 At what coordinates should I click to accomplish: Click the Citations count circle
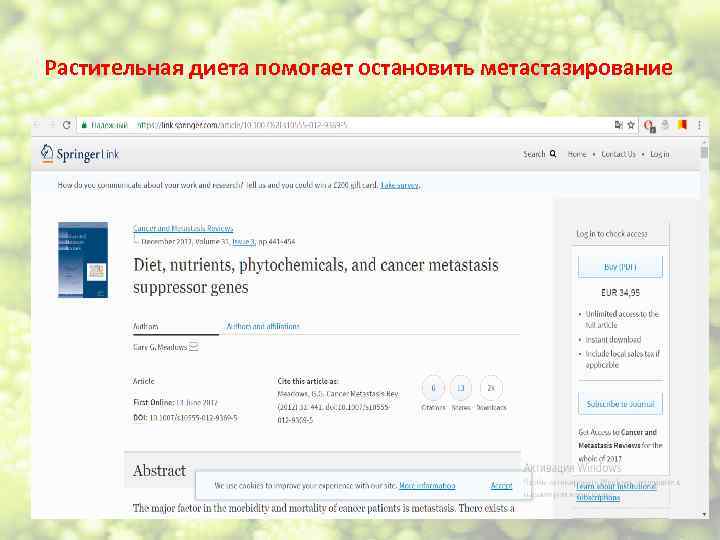(433, 388)
